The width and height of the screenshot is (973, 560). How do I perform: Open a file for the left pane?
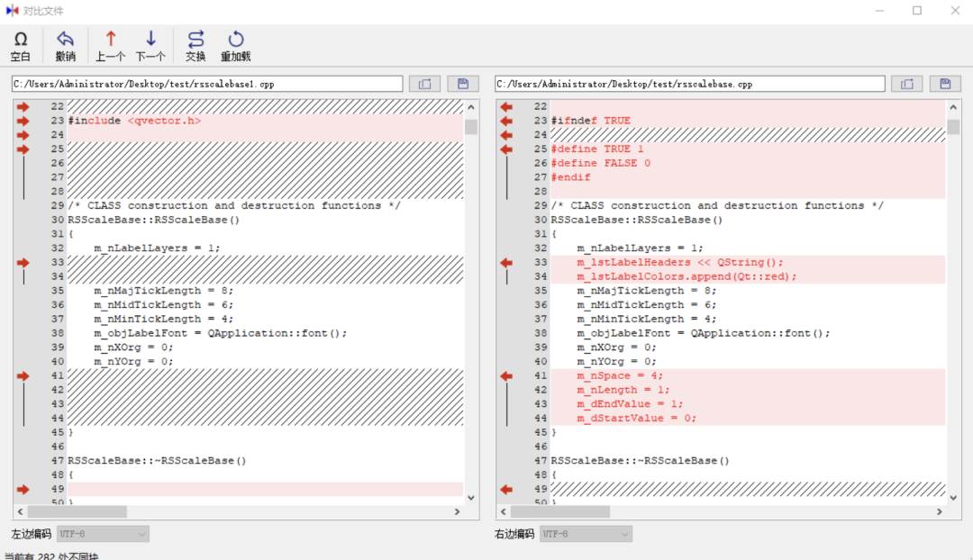click(424, 84)
